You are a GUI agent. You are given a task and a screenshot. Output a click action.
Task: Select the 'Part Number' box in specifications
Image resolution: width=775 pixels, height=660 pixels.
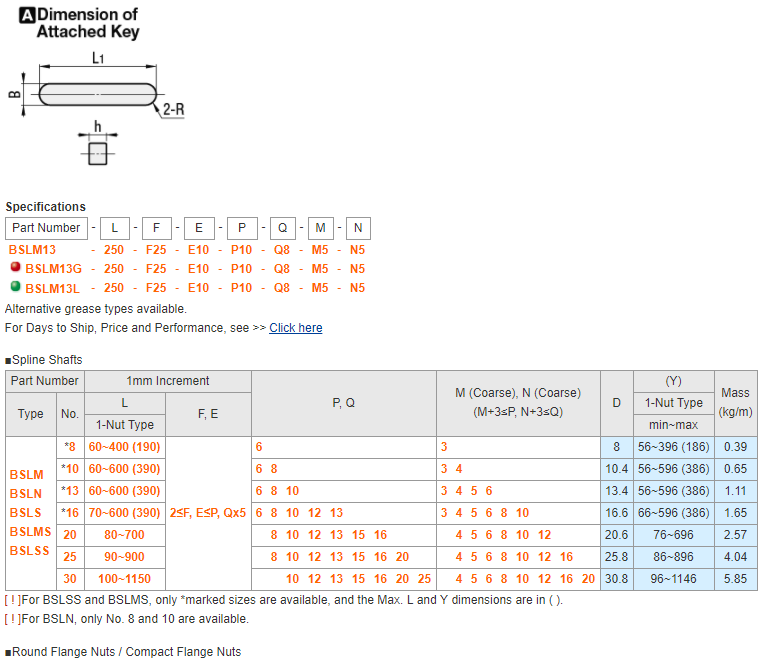click(x=46, y=228)
